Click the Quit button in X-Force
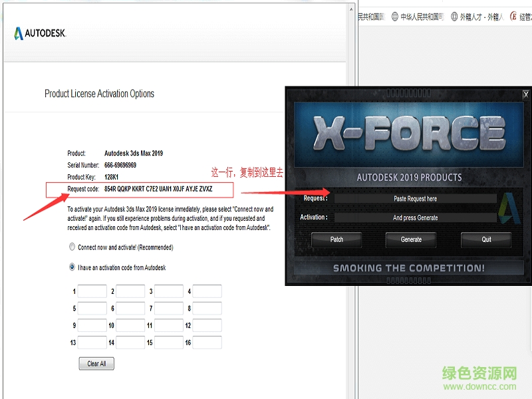This screenshot has height=399, width=532. pos(486,239)
